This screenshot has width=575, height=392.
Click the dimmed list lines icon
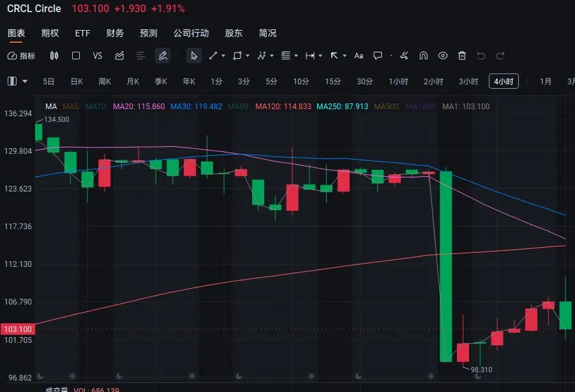(140, 56)
